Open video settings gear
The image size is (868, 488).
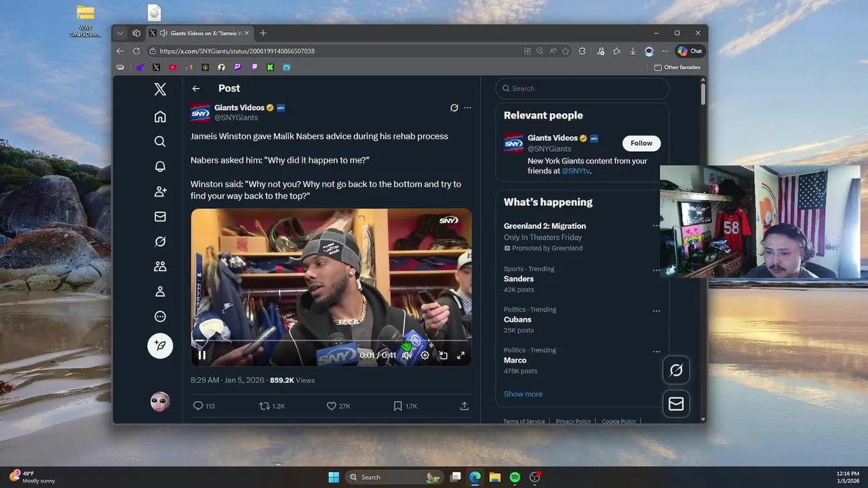[x=425, y=355]
